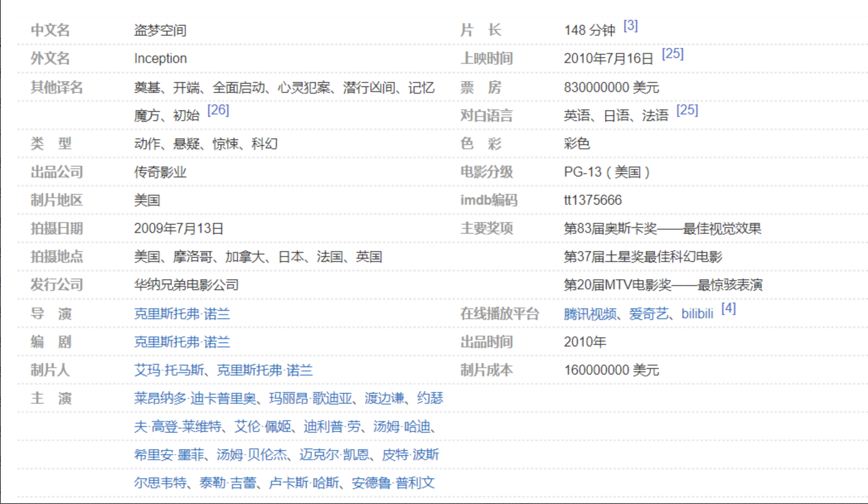Click the label 出品公司
868x504 pixels.
click(x=57, y=172)
